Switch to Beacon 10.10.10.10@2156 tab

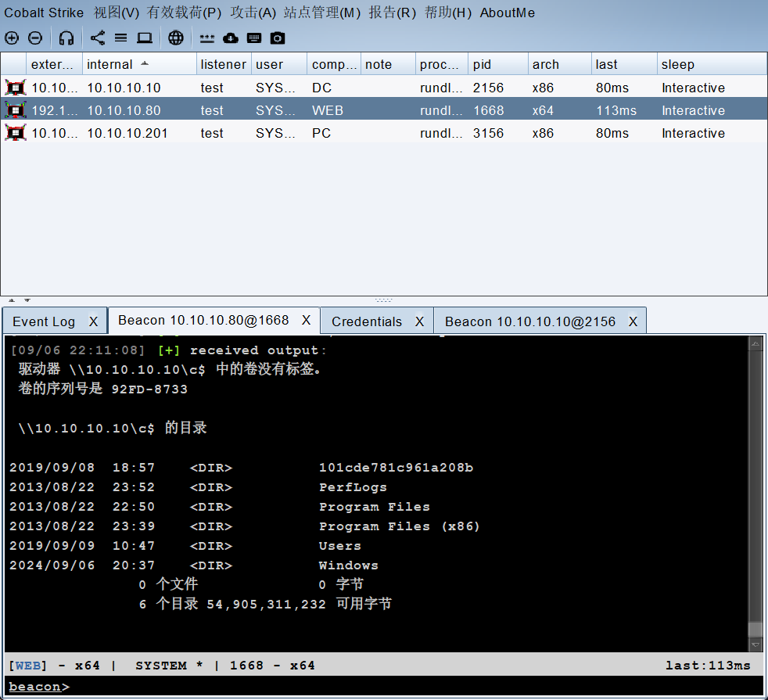(x=529, y=321)
